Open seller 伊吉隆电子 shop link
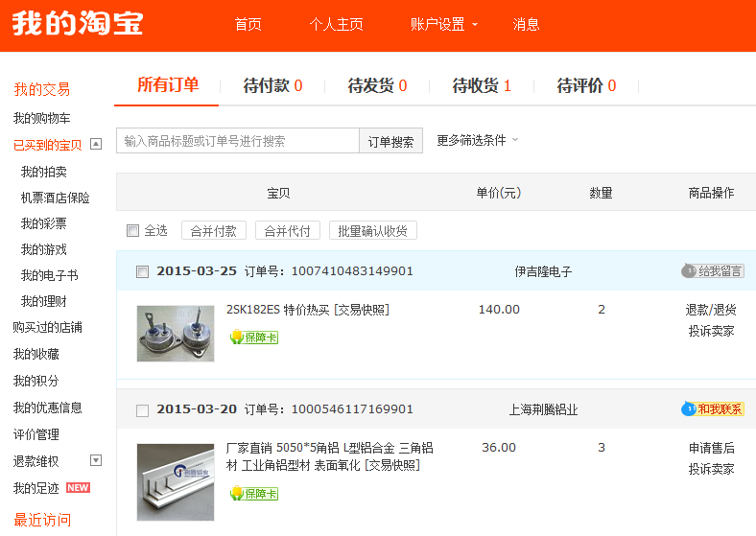Viewport: 756px width, 536px height. pyautogui.click(x=543, y=271)
